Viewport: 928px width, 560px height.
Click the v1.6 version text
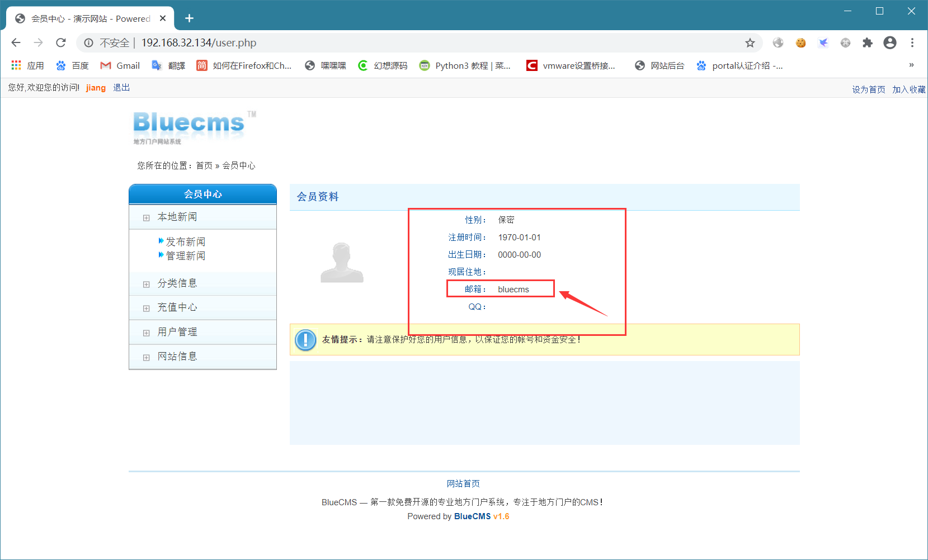(x=501, y=516)
